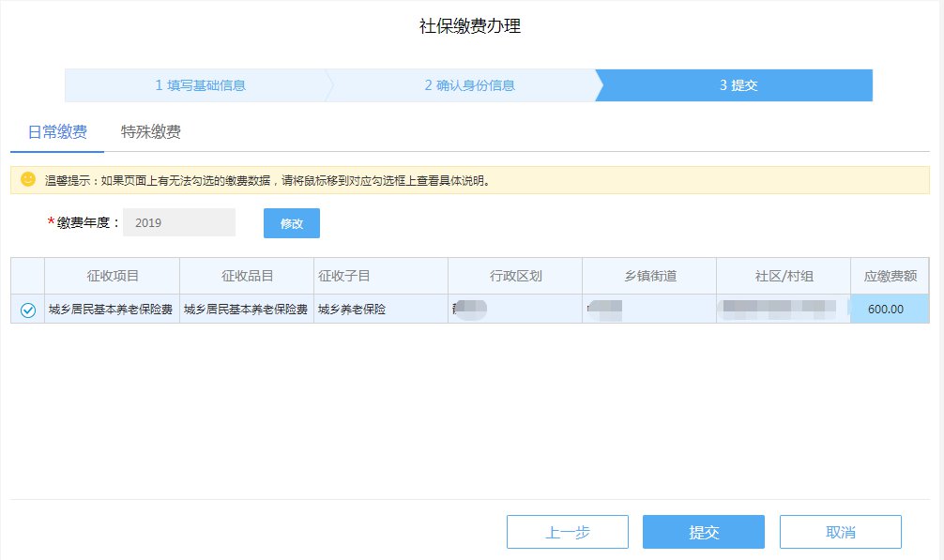Click the step 3 提交 progress indicator
The height and width of the screenshot is (560, 944).
click(738, 85)
